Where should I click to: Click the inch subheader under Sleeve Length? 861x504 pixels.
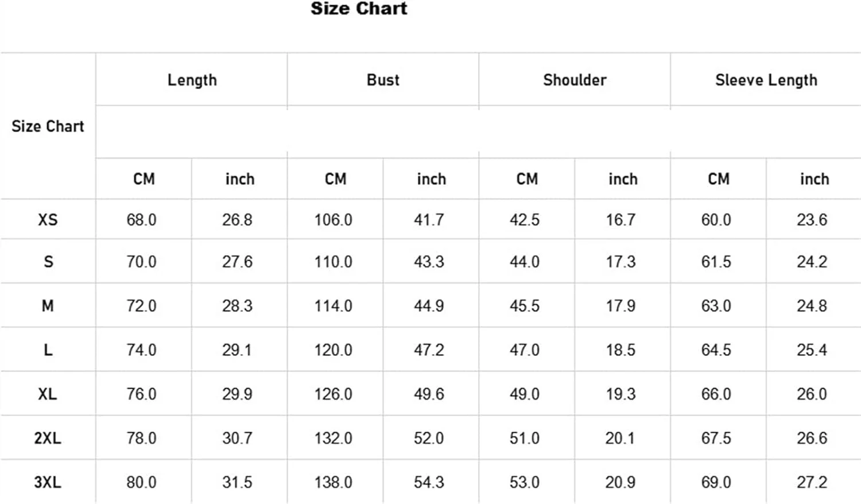click(814, 179)
